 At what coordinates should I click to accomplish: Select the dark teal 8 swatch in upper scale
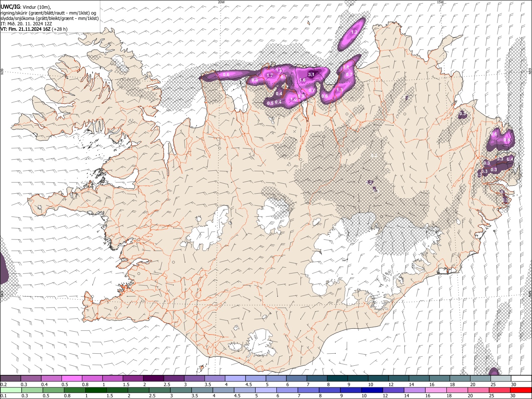click(x=337, y=378)
